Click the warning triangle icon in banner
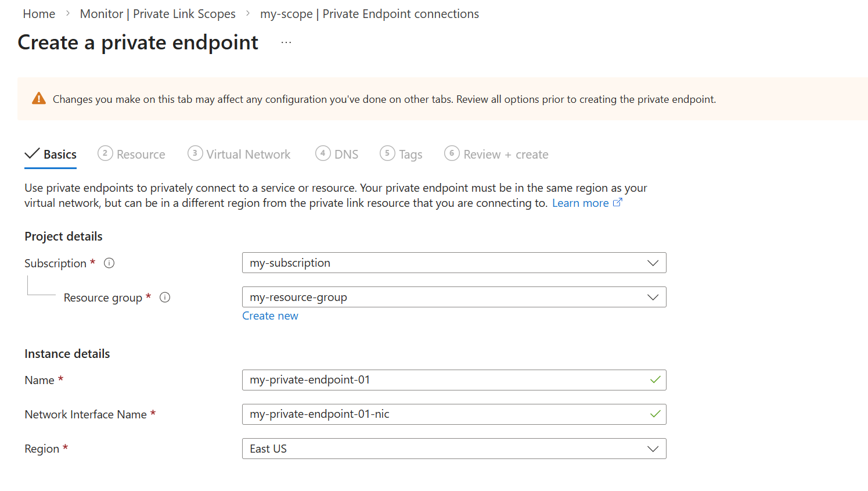868x491 pixels. [39, 99]
